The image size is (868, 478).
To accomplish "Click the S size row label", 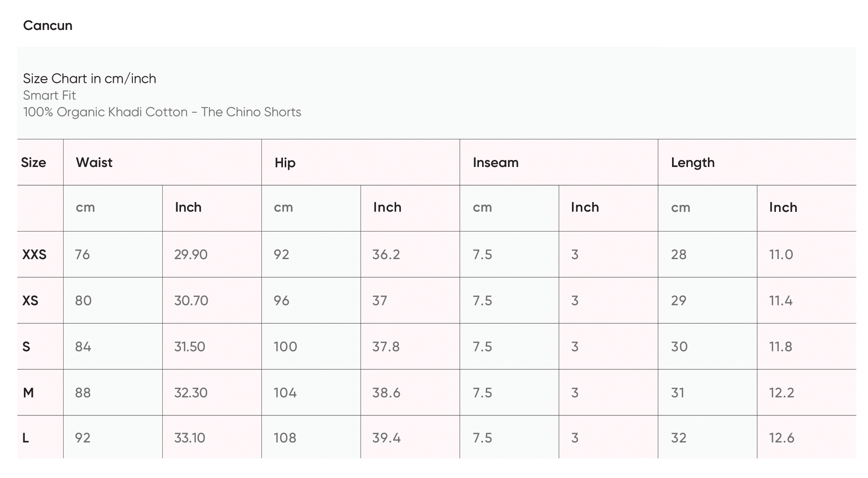I will 26,347.
